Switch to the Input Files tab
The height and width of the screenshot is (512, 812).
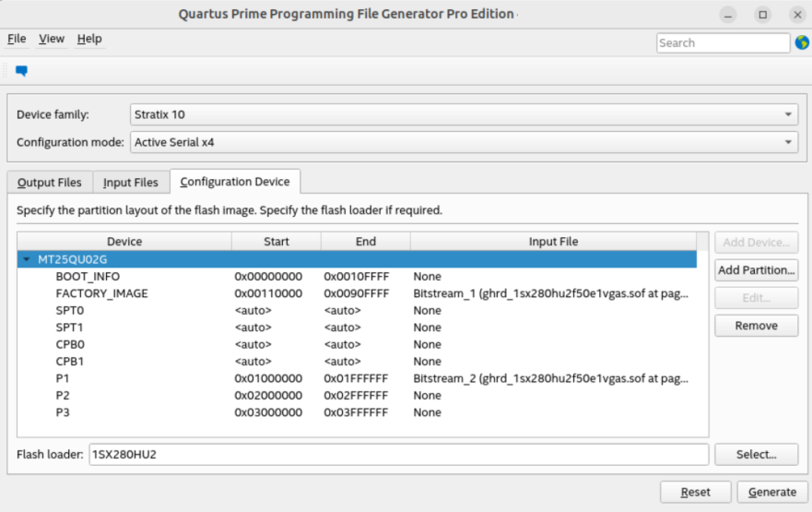click(130, 183)
